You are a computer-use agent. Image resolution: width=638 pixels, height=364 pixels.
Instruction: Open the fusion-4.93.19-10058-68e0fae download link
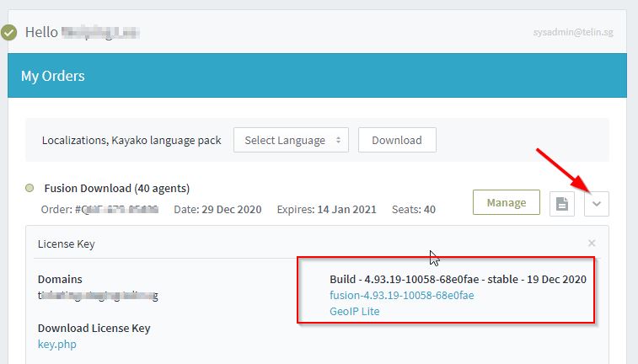pos(401,295)
